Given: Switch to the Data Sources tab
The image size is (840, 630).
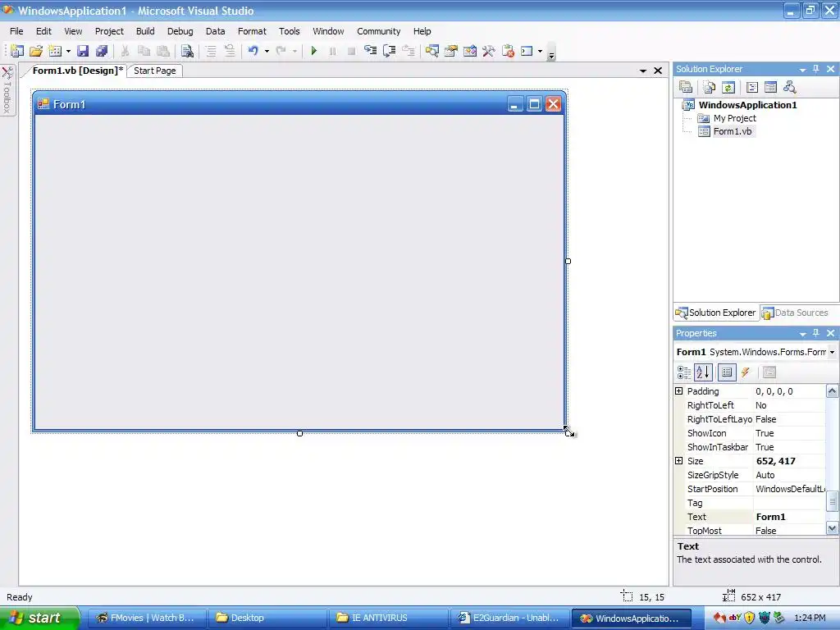Looking at the screenshot, I should [x=795, y=313].
